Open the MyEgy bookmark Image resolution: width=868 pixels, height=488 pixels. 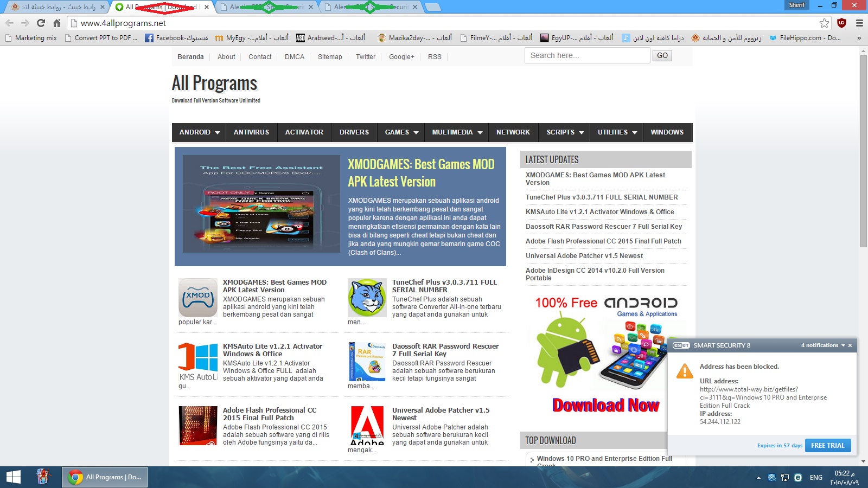252,38
